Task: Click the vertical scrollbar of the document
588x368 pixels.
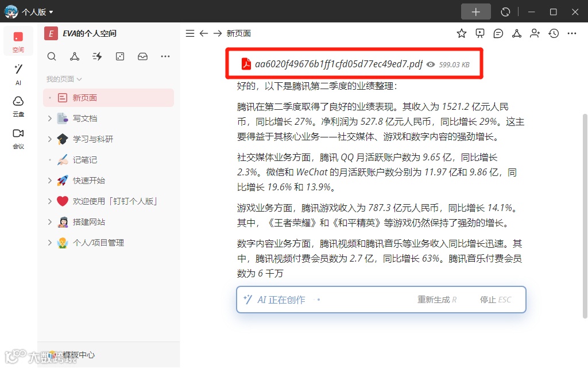Action: pos(585,216)
